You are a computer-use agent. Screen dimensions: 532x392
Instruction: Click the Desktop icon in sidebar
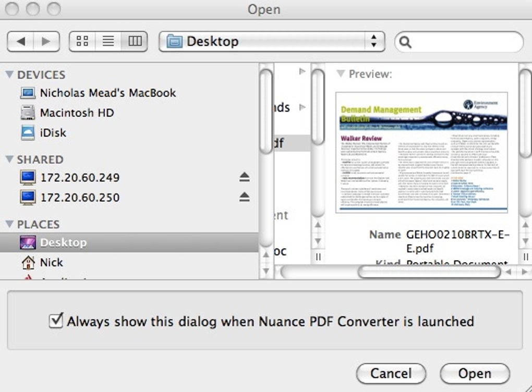(28, 242)
